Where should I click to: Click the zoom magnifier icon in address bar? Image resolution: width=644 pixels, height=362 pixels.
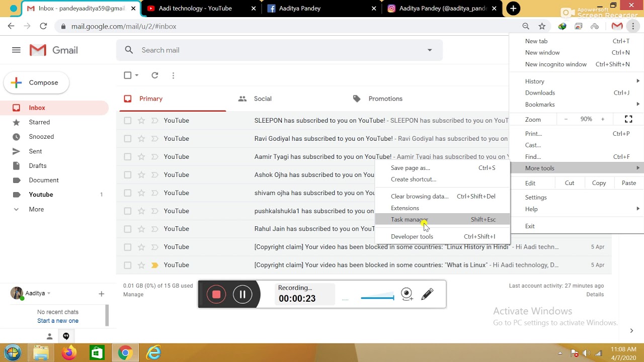tap(526, 26)
